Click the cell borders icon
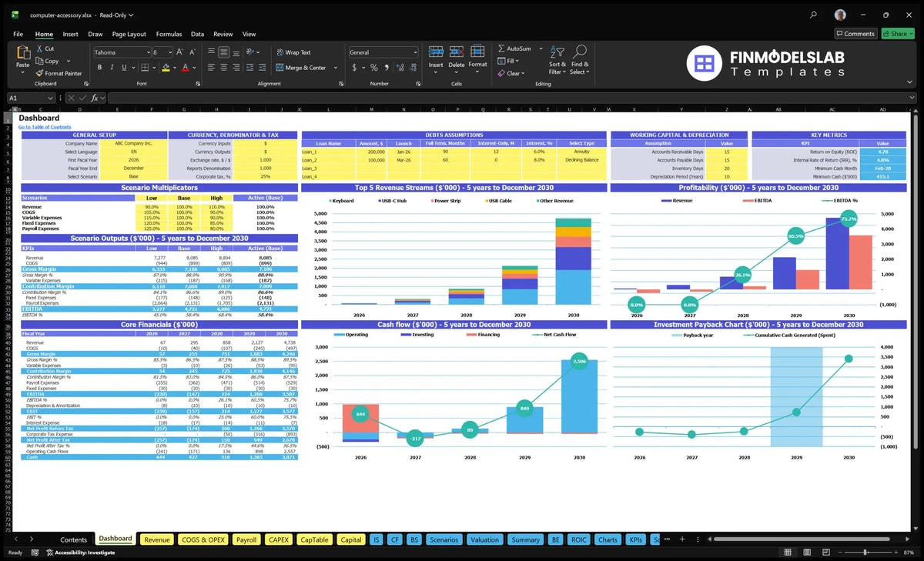Screen dimensions: 924x561 click(x=145, y=68)
